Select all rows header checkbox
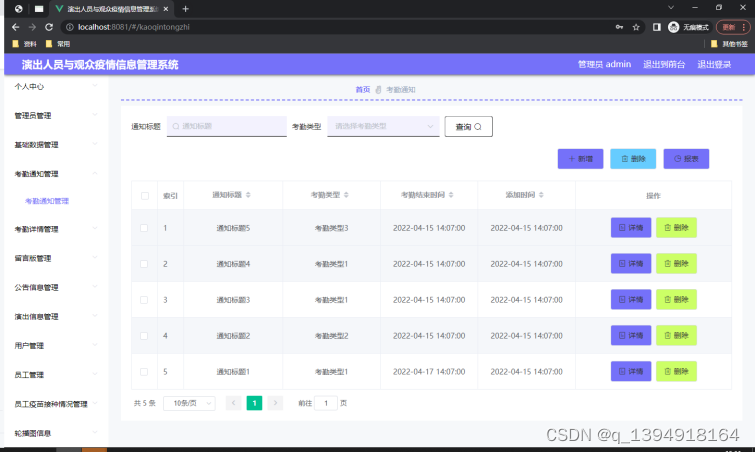Image resolution: width=755 pixels, height=453 pixels. pos(145,196)
